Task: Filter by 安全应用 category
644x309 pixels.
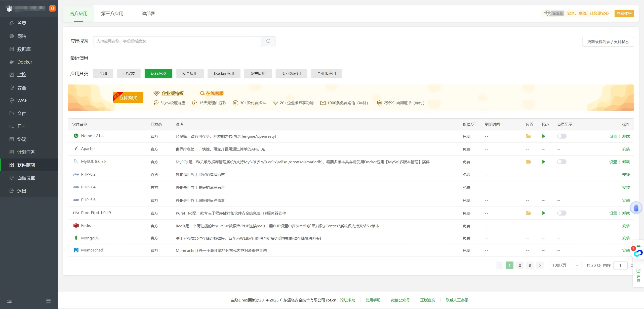Action: point(190,74)
